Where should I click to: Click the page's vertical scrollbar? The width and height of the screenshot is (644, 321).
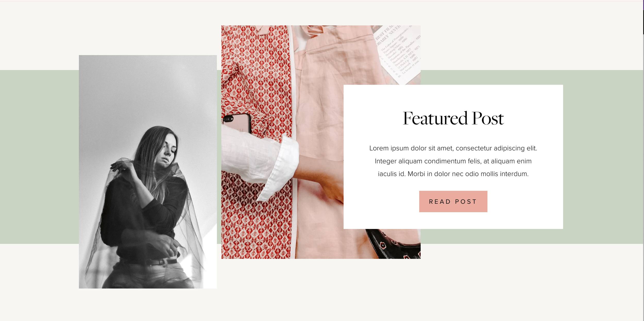(x=643, y=160)
